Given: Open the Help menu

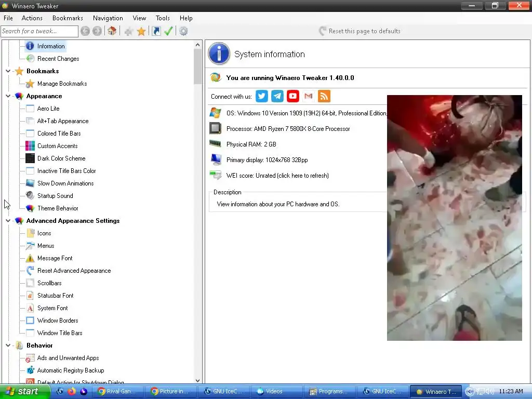Looking at the screenshot, I should 186,18.
